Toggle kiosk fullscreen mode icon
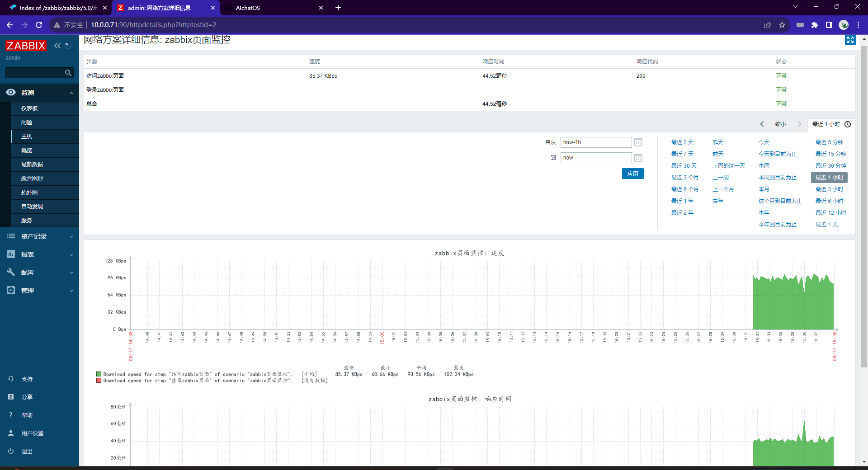This screenshot has width=868, height=470. pos(850,40)
